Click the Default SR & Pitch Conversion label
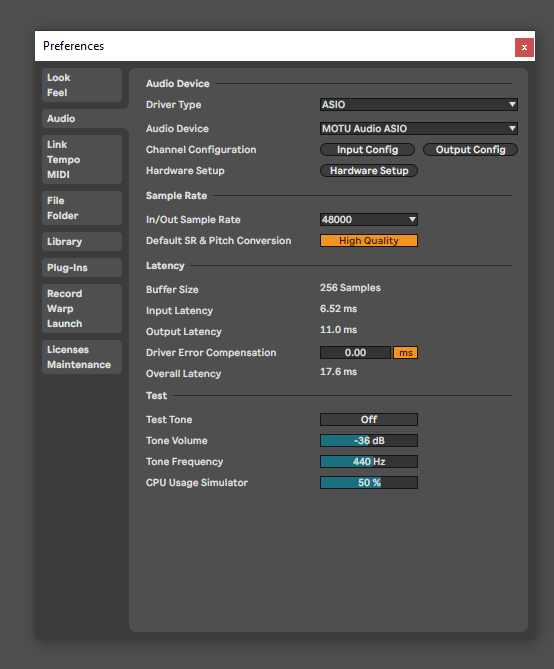The width and height of the screenshot is (554, 669). tap(219, 241)
